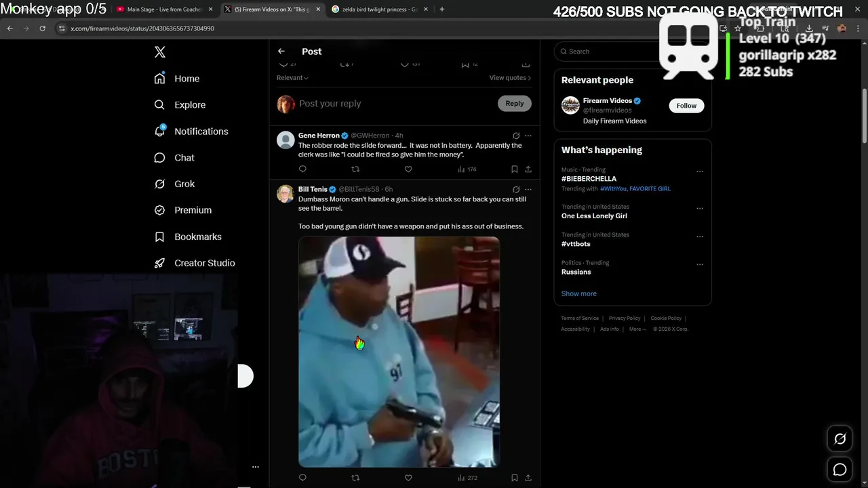The height and width of the screenshot is (488, 868).
Task: Open more options for #BIEBERCHELLA trend
Action: (700, 171)
